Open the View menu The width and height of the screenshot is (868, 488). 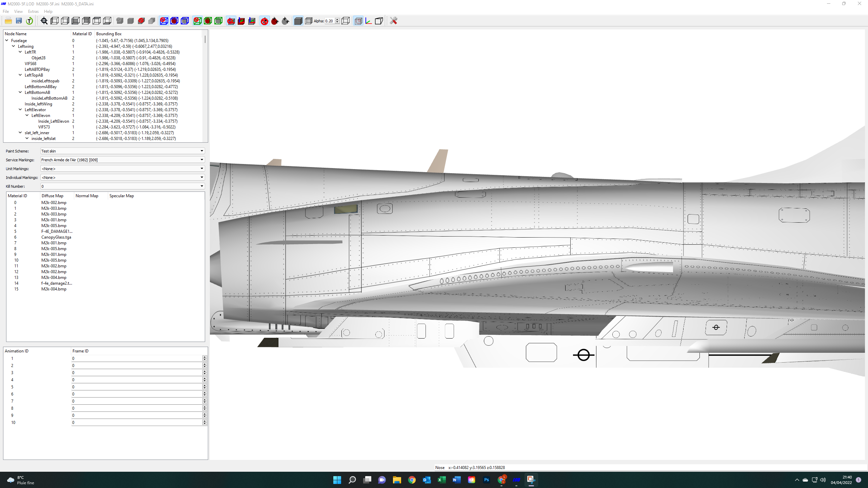18,12
